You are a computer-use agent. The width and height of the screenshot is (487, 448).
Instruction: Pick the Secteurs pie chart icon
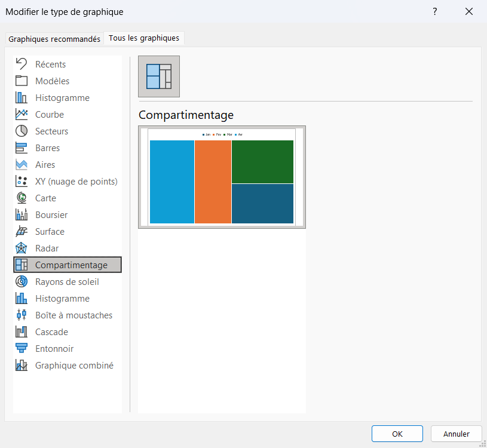coord(22,131)
